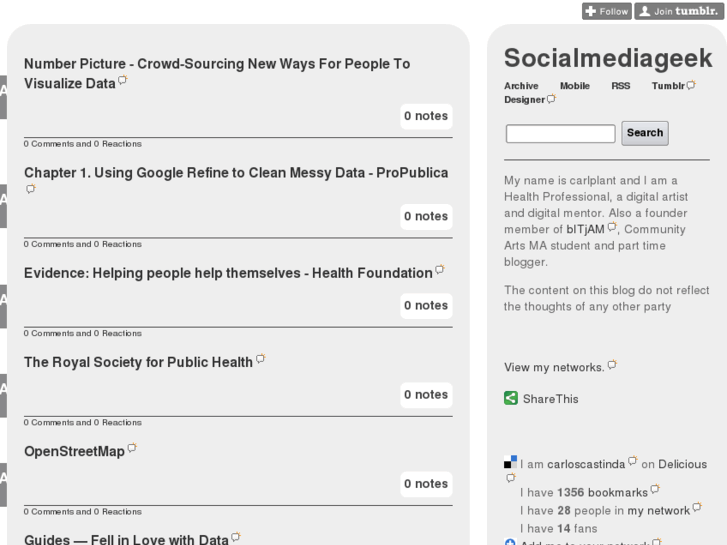Click the Join tumblr. button

677,11
